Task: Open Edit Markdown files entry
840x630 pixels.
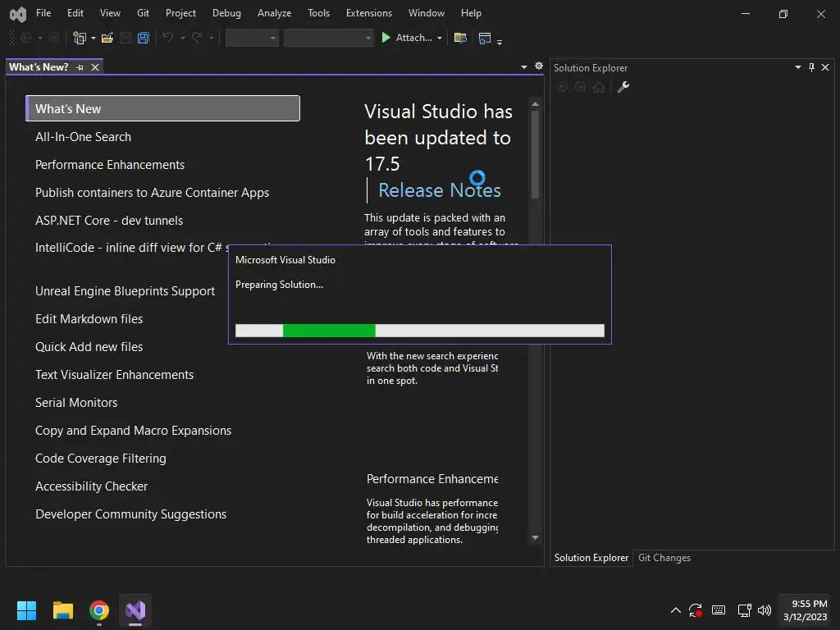Action: click(89, 319)
